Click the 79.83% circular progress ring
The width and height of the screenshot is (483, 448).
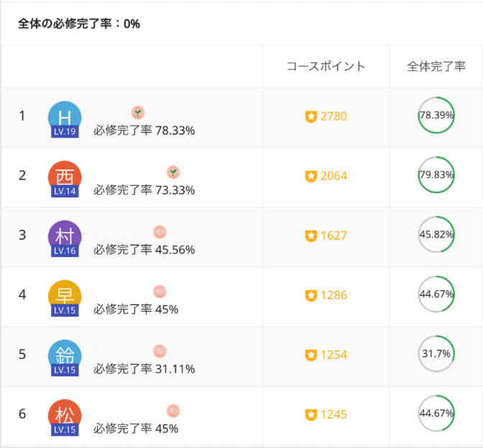point(436,174)
